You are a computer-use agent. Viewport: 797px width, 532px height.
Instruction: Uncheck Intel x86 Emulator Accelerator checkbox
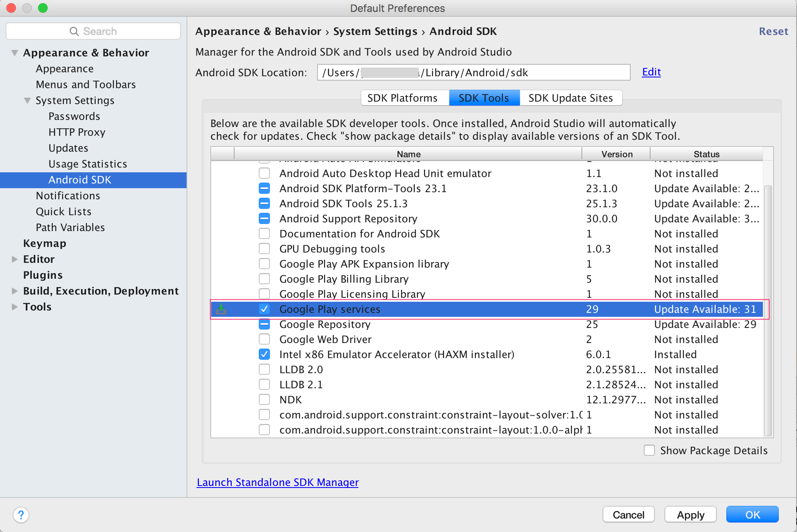point(264,354)
